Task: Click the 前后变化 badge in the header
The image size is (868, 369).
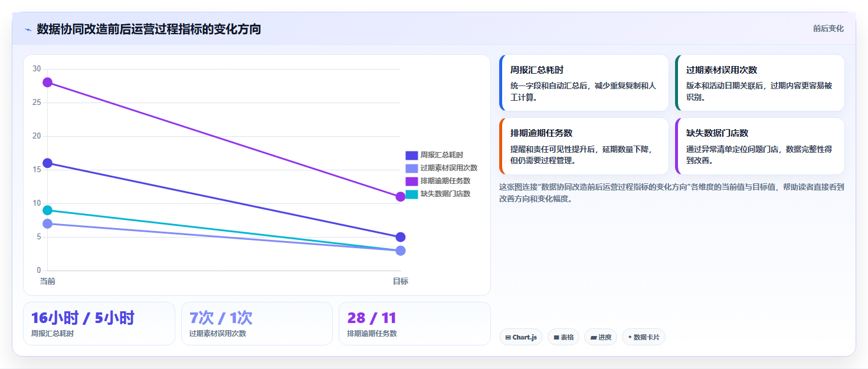Action: click(828, 28)
